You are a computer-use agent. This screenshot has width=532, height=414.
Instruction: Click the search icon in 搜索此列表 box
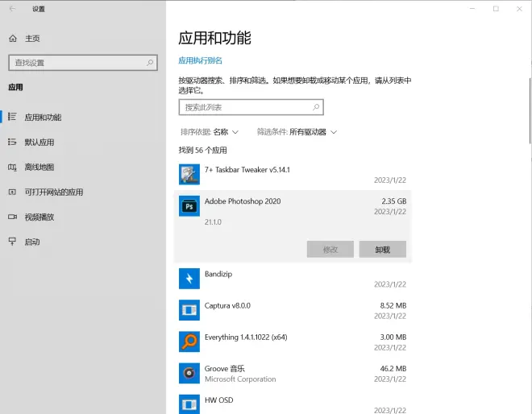point(316,107)
